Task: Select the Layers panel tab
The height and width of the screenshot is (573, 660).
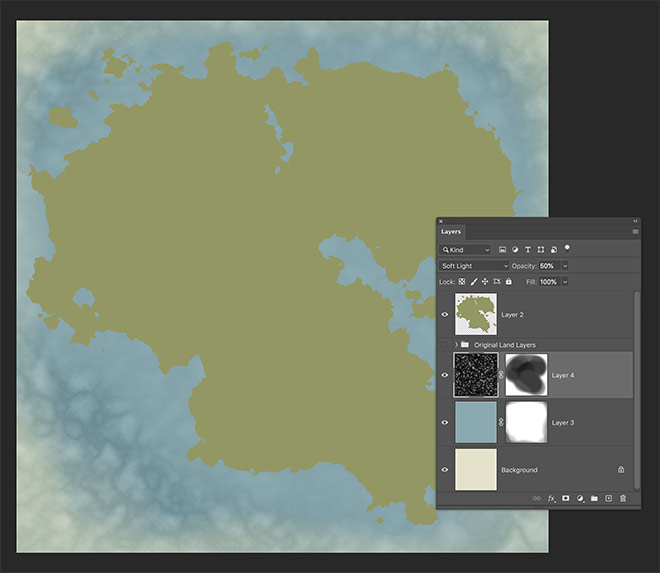Action: click(451, 231)
